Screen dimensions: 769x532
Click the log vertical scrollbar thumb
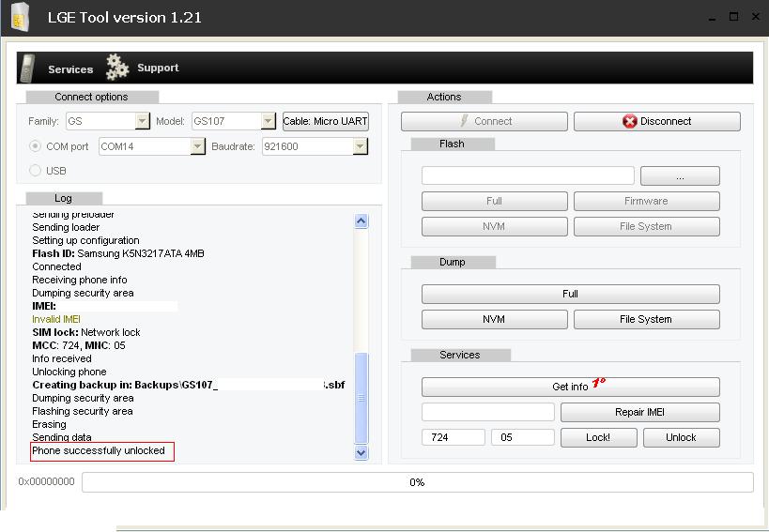[361, 396]
